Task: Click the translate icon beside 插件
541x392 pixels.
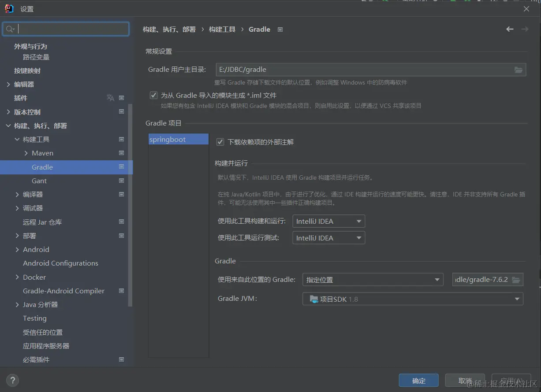Action: (x=110, y=98)
